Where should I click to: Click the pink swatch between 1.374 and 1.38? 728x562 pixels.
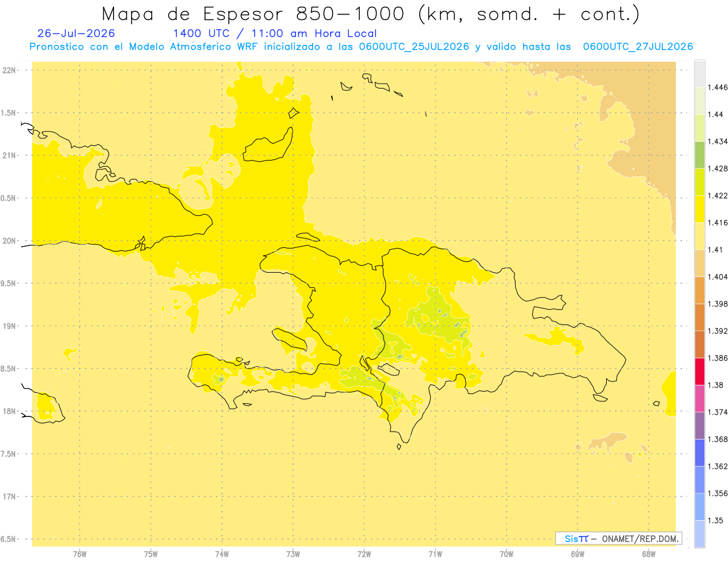(x=700, y=398)
